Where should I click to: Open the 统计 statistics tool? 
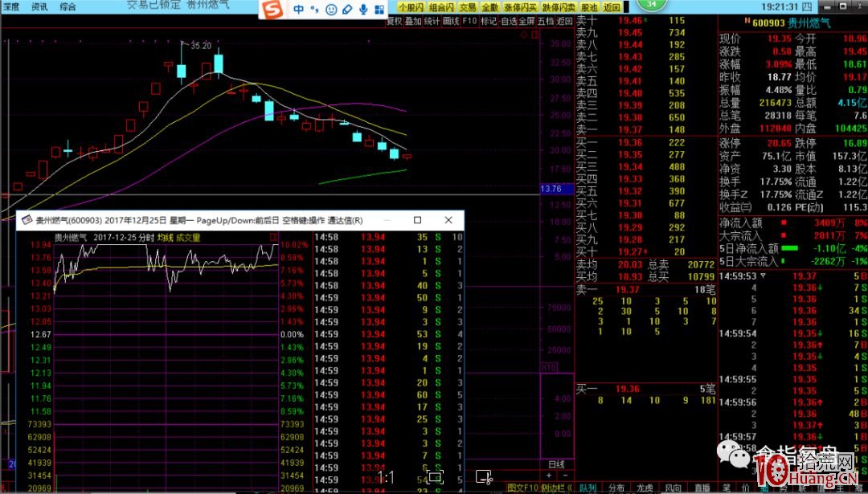432,21
